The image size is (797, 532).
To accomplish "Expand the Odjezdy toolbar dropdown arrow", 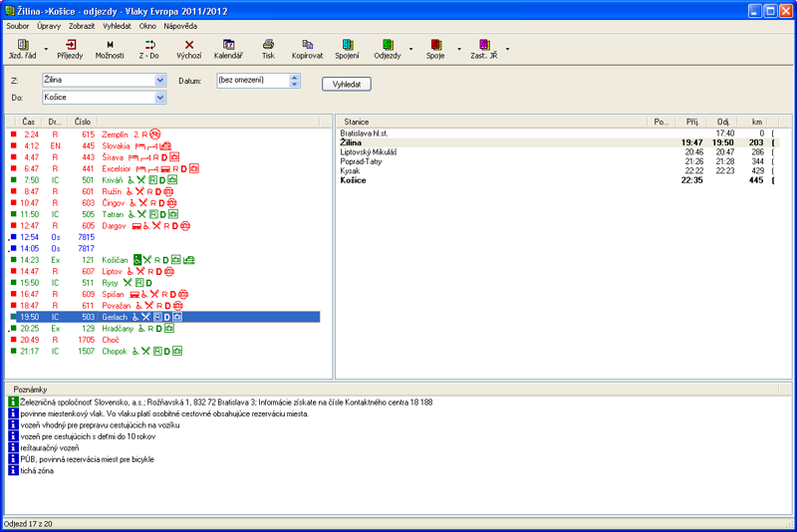I will (410, 49).
